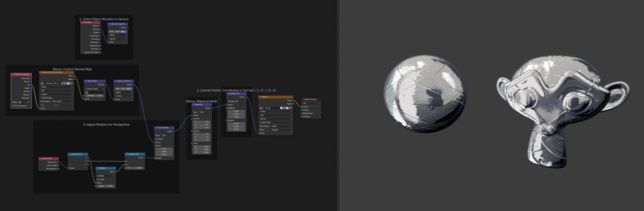Open All target dropdown in Material Output node
The image size is (644, 211).
coord(311,103)
